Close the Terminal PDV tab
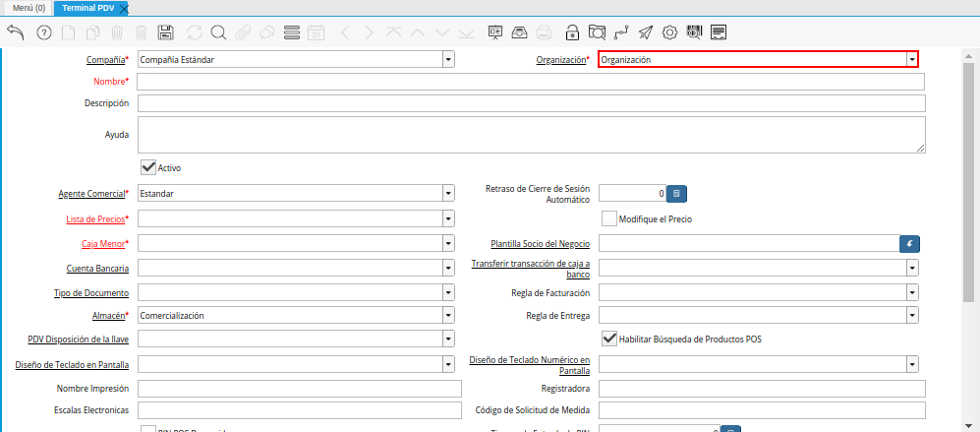980x432 pixels. point(124,8)
